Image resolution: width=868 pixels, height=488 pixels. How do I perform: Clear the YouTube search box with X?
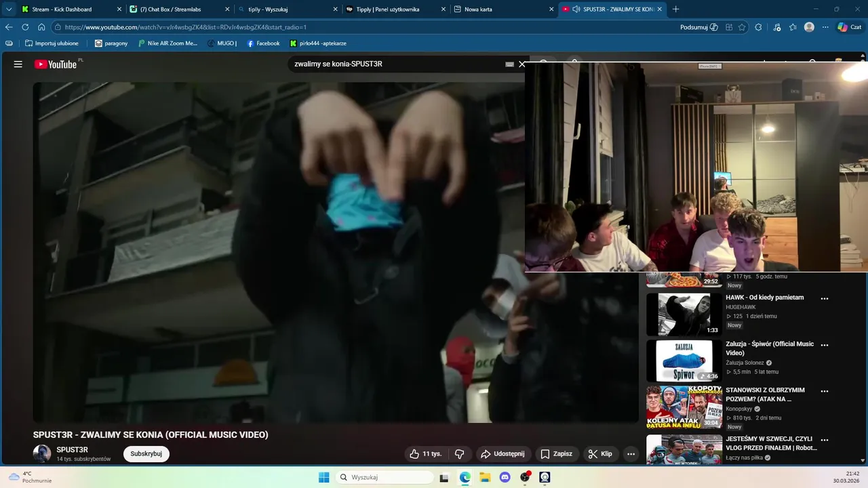pyautogui.click(x=521, y=64)
